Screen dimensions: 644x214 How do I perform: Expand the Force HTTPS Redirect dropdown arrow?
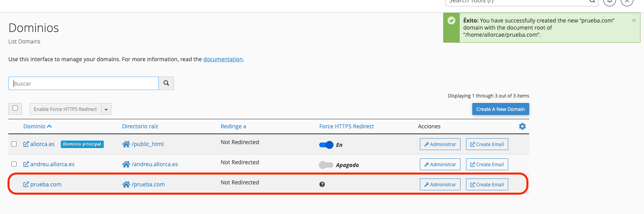click(x=106, y=109)
